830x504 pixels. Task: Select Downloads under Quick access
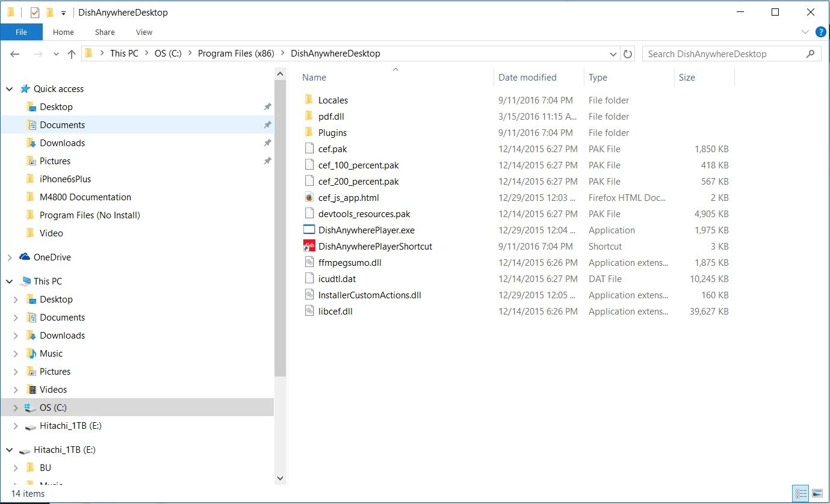[62, 143]
